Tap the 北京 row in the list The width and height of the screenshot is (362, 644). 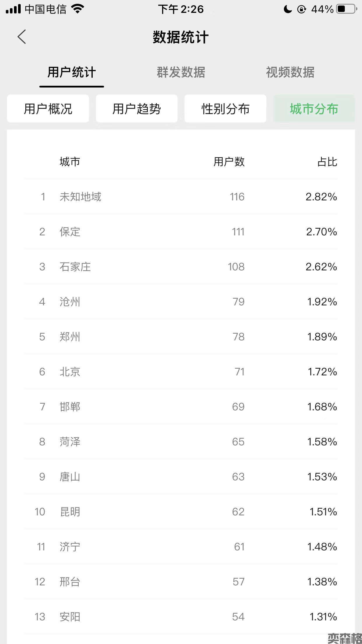(x=181, y=372)
